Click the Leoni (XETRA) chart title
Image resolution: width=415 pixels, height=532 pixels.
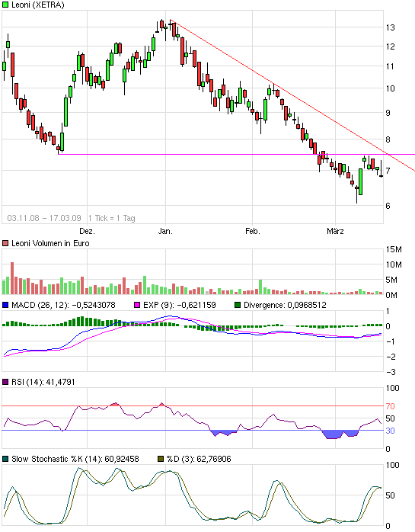37,5
